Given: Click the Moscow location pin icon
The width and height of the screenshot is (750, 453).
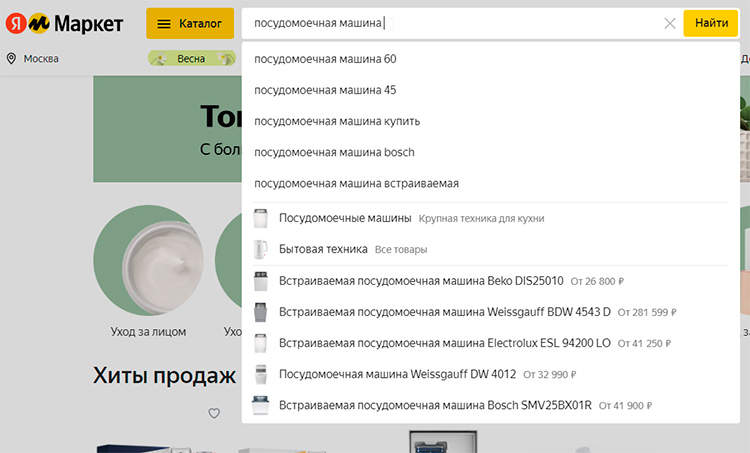Looking at the screenshot, I should (12, 59).
